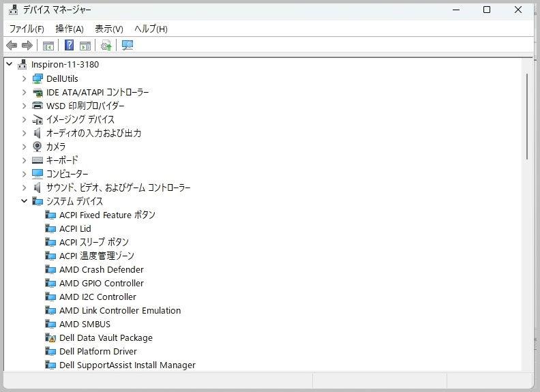This screenshot has width=540, height=392.
Task: Expand イメージング デバイス category
Action: [24, 119]
